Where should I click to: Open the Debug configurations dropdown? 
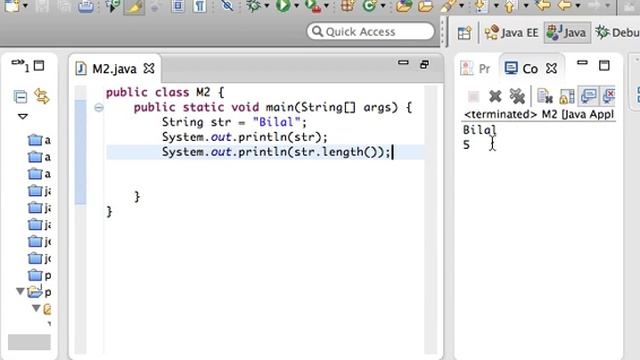[267, 6]
